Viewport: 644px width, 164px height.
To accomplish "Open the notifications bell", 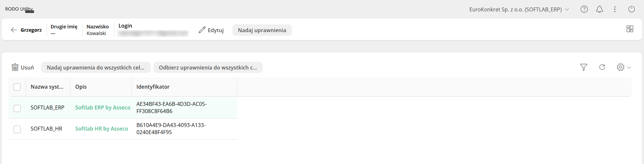I will tap(600, 9).
